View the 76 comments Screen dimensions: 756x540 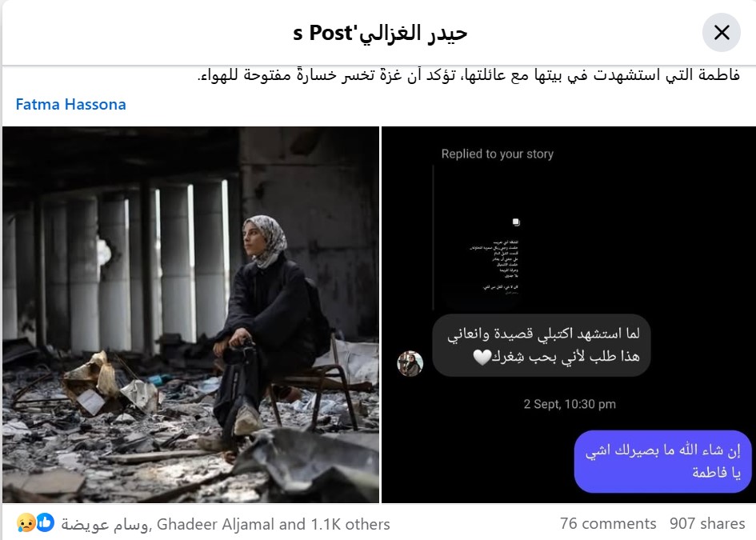pos(607,524)
